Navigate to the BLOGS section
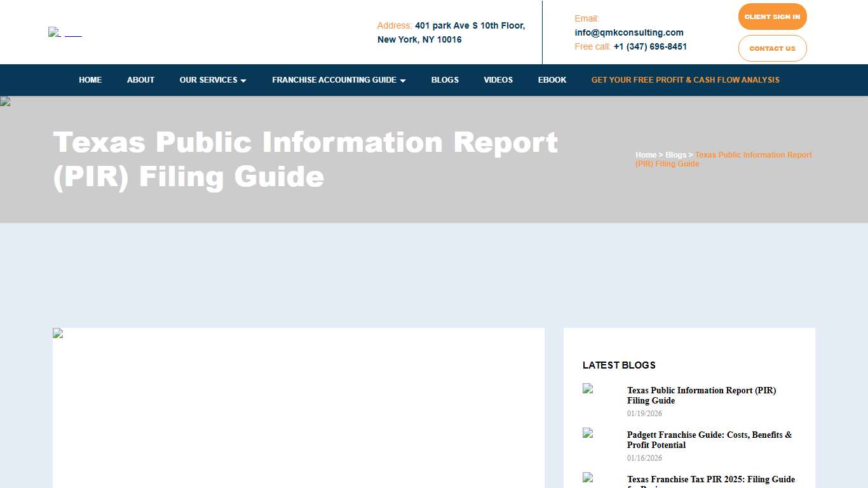Viewport: 868px width, 488px height. 445,80
